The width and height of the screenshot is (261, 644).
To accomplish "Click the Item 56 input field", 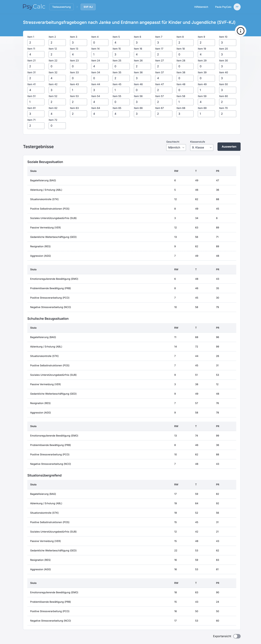I will 142,102.
